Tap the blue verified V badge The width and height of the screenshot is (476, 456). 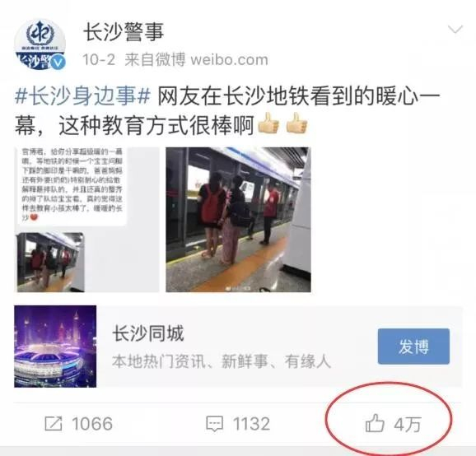tap(58, 63)
